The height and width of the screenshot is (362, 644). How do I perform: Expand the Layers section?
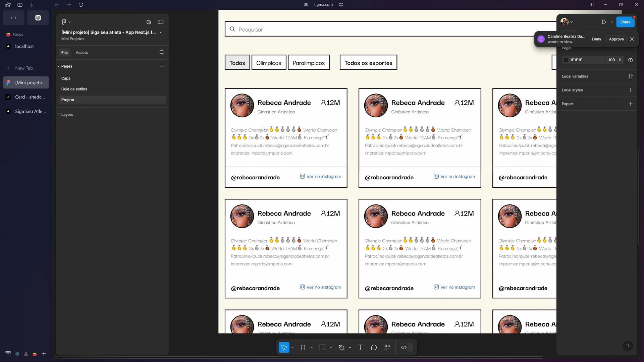coord(59,115)
